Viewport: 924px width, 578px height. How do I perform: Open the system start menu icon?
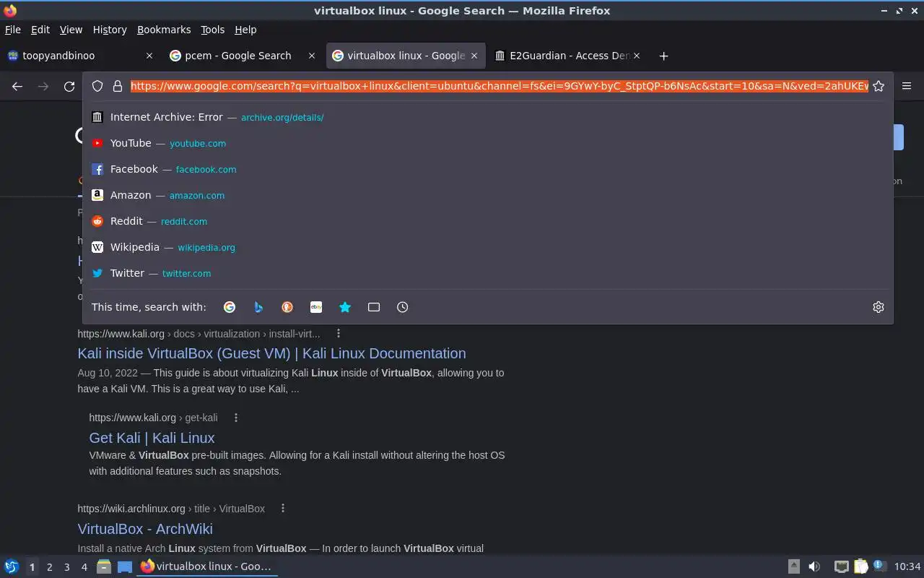click(11, 566)
